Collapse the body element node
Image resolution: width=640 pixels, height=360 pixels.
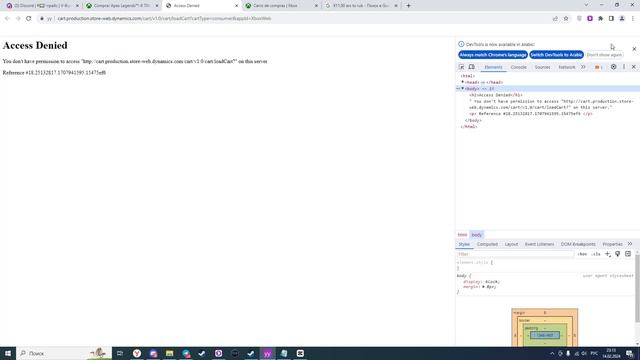pyautogui.click(x=463, y=89)
